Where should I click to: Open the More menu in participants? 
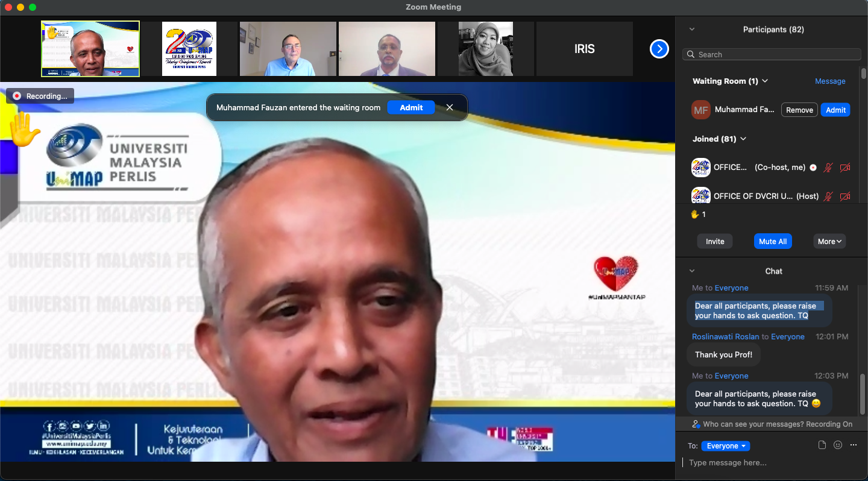[x=829, y=241]
